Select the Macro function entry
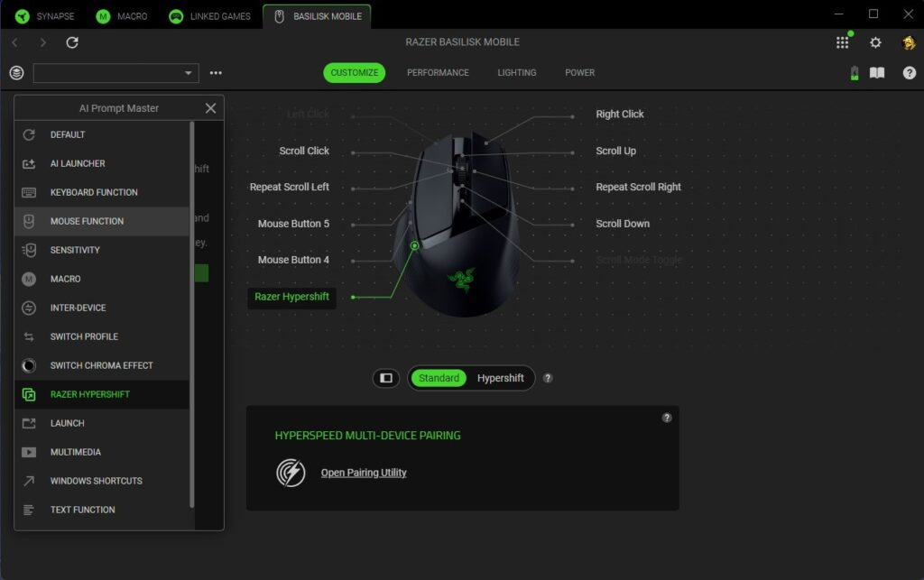The width and height of the screenshot is (924, 580). point(102,279)
